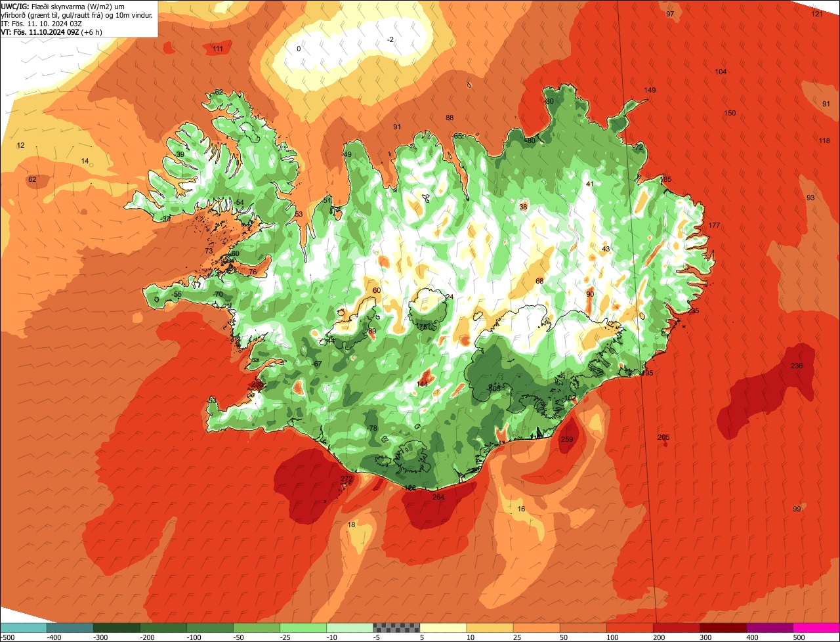This screenshot has height=642, width=840.
Task: Click the 272 flux value on the map
Action: 346,479
